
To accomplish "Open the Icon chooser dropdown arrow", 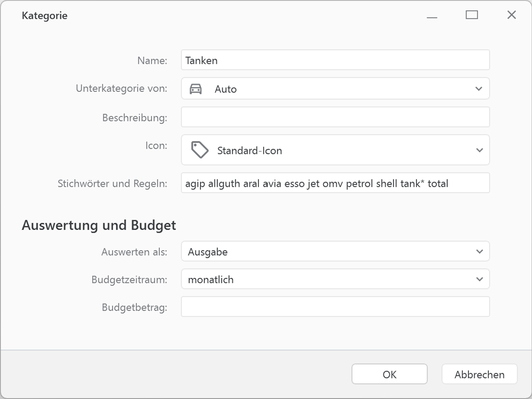I will pos(479,150).
